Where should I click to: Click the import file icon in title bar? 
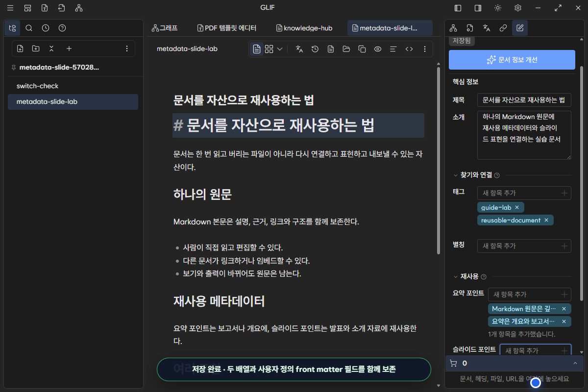[x=61, y=8]
